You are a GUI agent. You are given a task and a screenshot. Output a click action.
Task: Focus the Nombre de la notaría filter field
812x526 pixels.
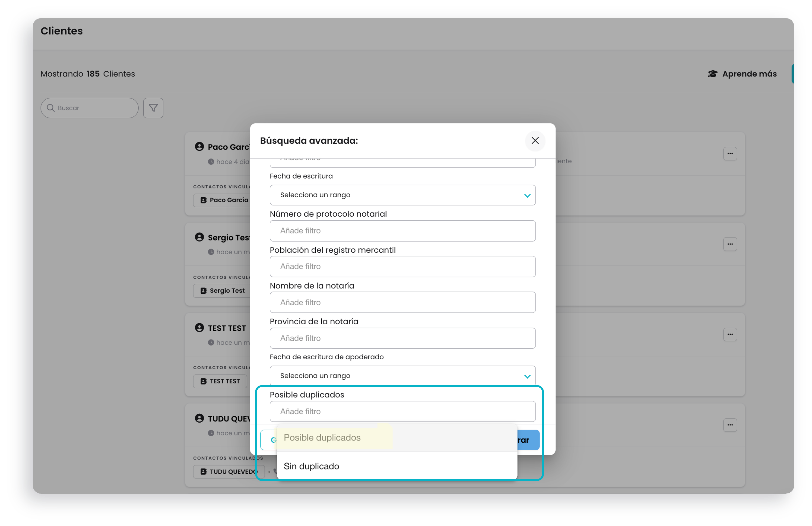pyautogui.click(x=402, y=303)
